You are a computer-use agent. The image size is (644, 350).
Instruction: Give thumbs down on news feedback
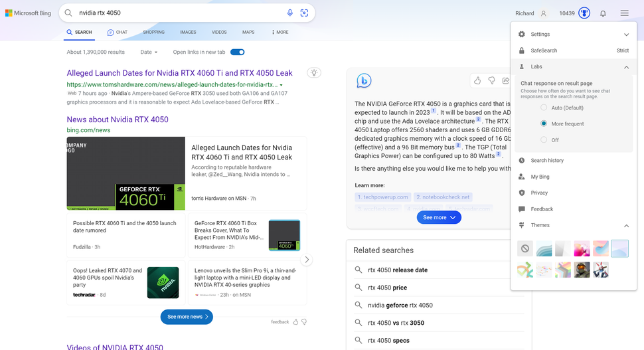click(304, 322)
